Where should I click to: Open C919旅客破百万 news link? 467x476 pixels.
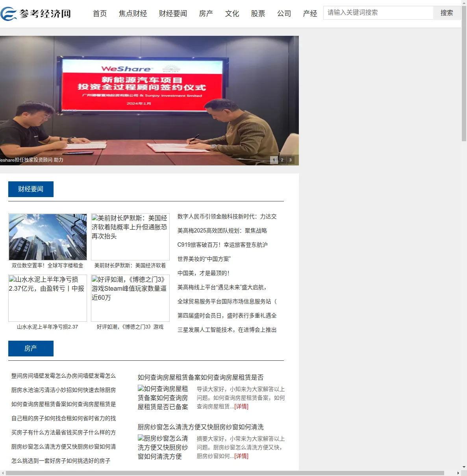point(222,245)
